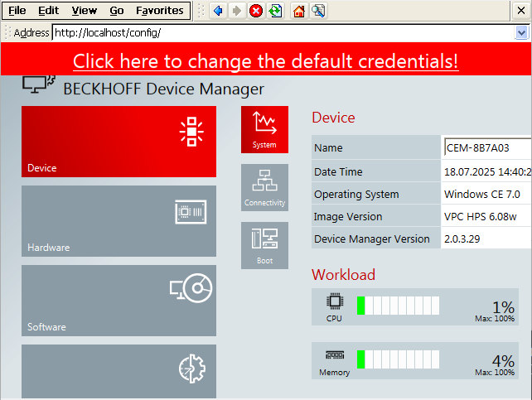Click the Date Time value 18.07.2025
The width and height of the screenshot is (532, 400).
[x=487, y=172]
